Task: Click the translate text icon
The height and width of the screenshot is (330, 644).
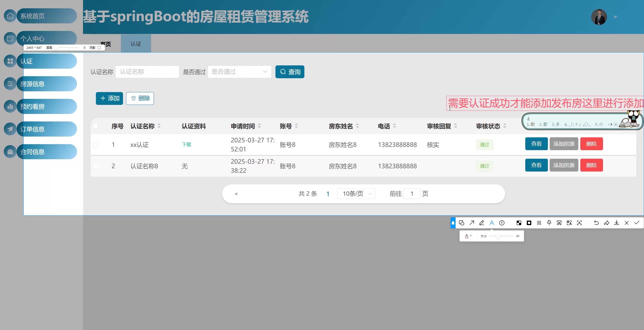Action: 569,223
